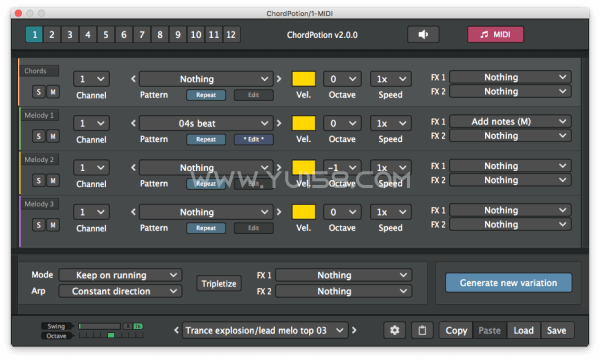Go to next pattern in Chords row
This screenshot has width=600, height=360.
279,79
